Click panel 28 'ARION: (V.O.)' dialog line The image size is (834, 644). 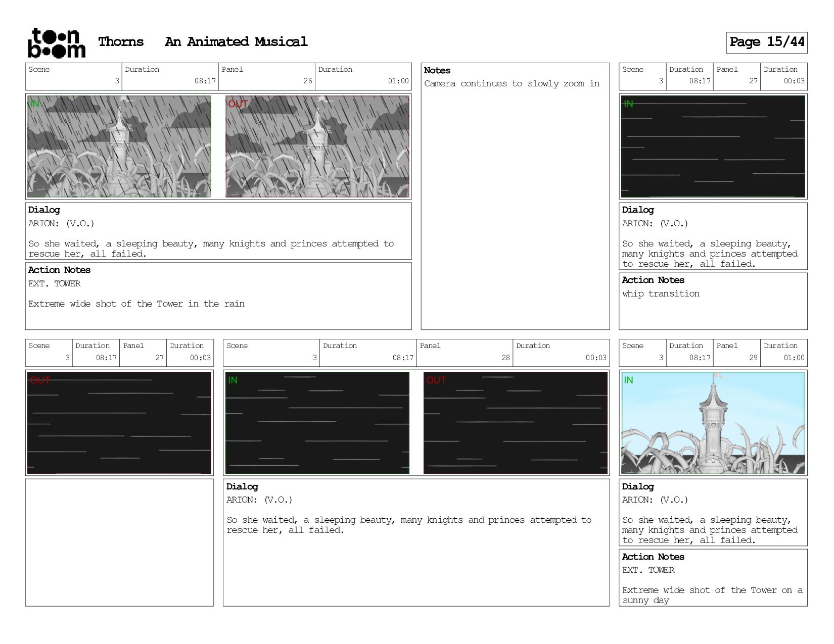pyautogui.click(x=259, y=500)
